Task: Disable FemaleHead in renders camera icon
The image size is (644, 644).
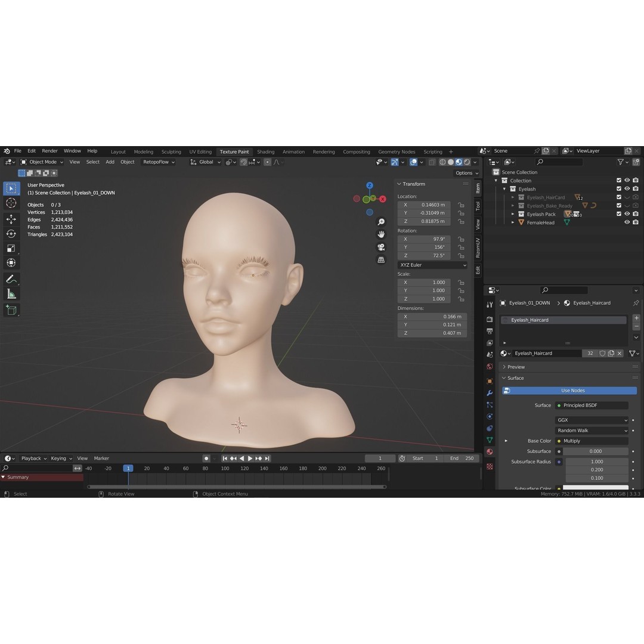Action: pyautogui.click(x=636, y=222)
